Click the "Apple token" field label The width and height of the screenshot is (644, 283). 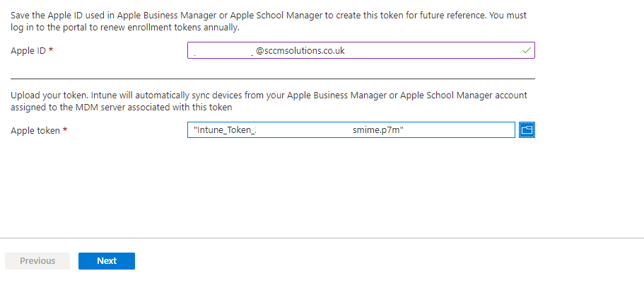pyautogui.click(x=33, y=130)
